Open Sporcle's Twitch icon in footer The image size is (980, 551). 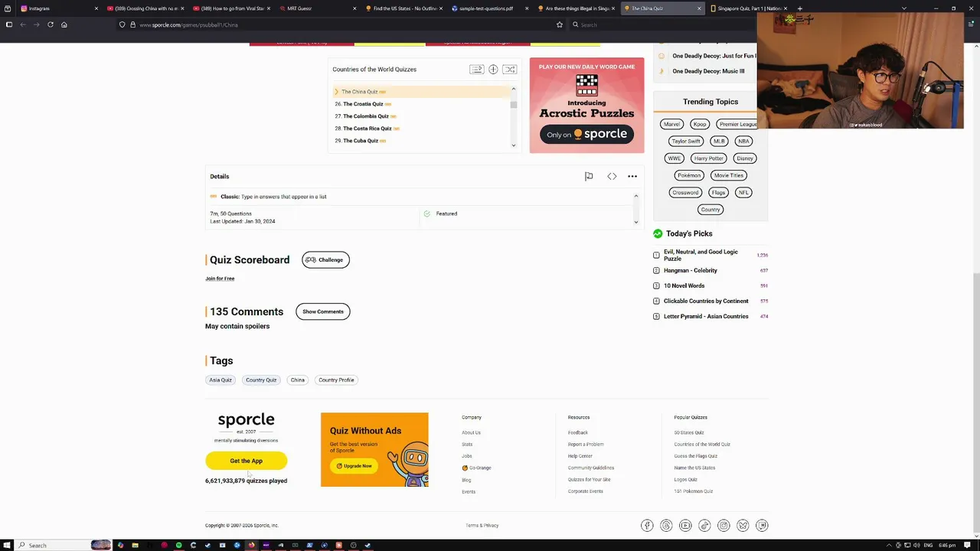[x=762, y=526]
